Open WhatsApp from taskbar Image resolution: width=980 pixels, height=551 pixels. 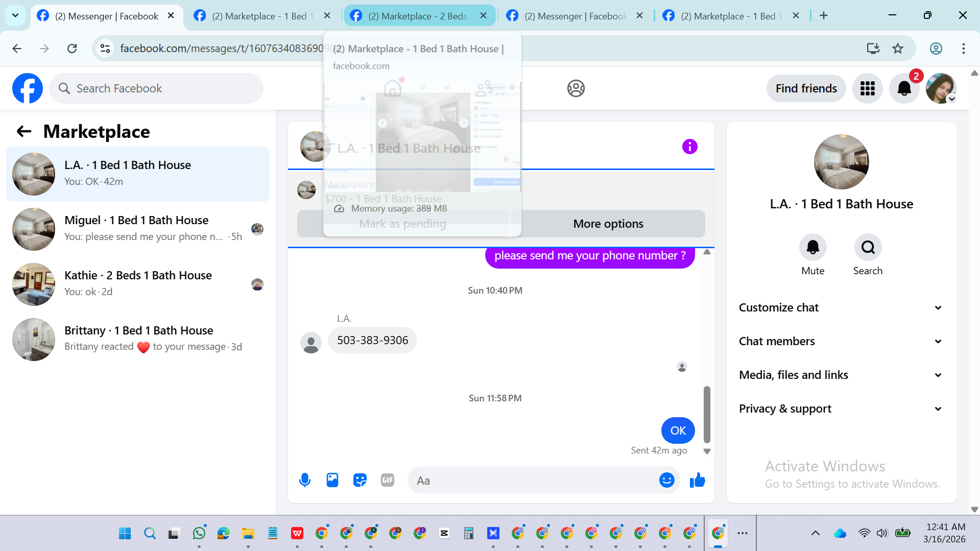coord(199,533)
